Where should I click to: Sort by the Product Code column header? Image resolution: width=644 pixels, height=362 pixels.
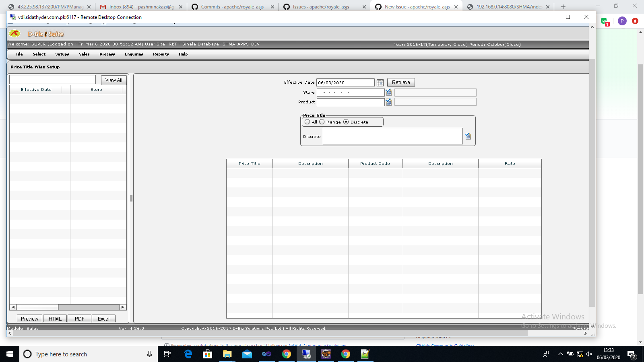tap(375, 164)
